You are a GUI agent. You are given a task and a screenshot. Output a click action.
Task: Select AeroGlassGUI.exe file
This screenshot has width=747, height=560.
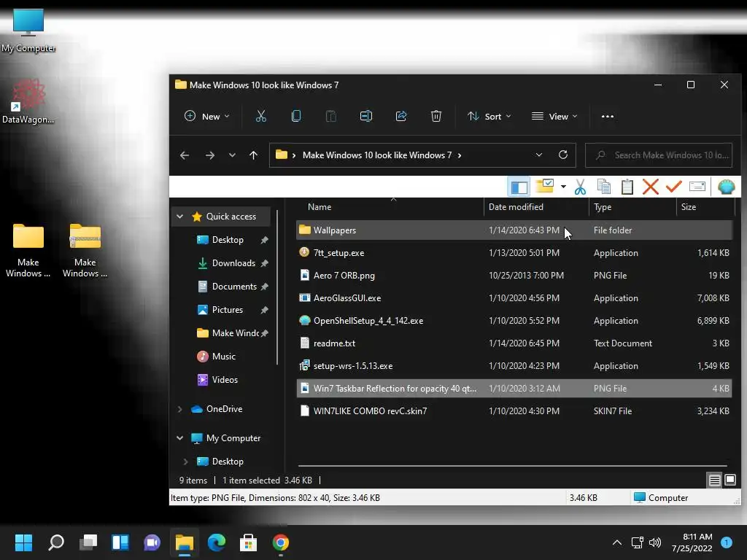[x=514, y=298]
